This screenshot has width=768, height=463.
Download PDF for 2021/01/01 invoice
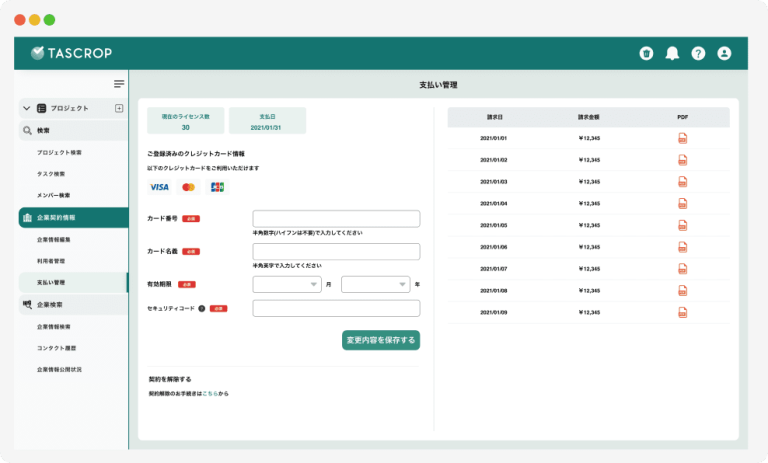point(682,138)
